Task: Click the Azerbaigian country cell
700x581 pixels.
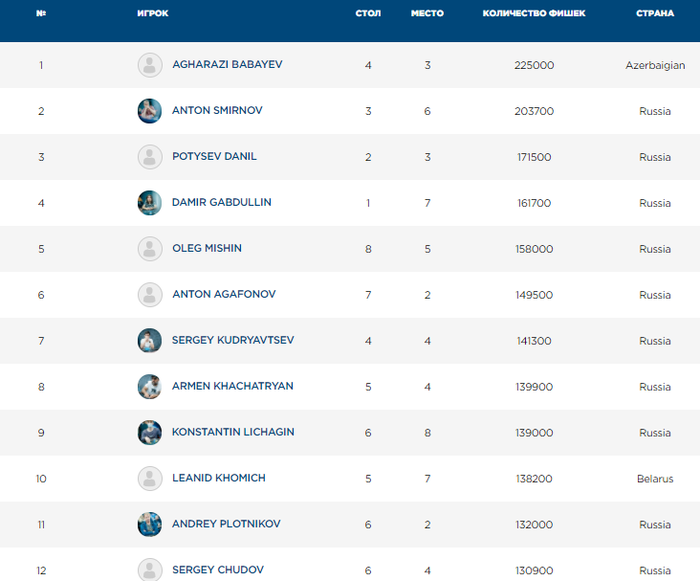Action: 655,66
